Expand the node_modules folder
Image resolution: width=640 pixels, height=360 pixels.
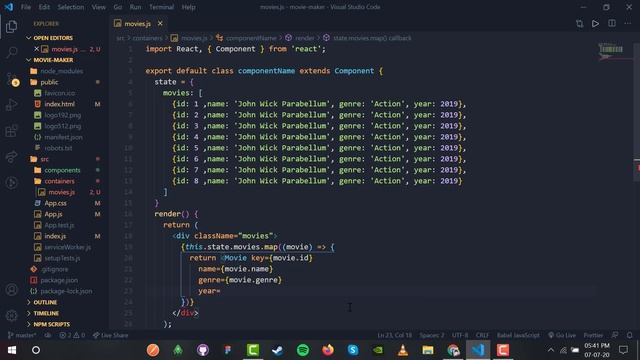[x=61, y=71]
